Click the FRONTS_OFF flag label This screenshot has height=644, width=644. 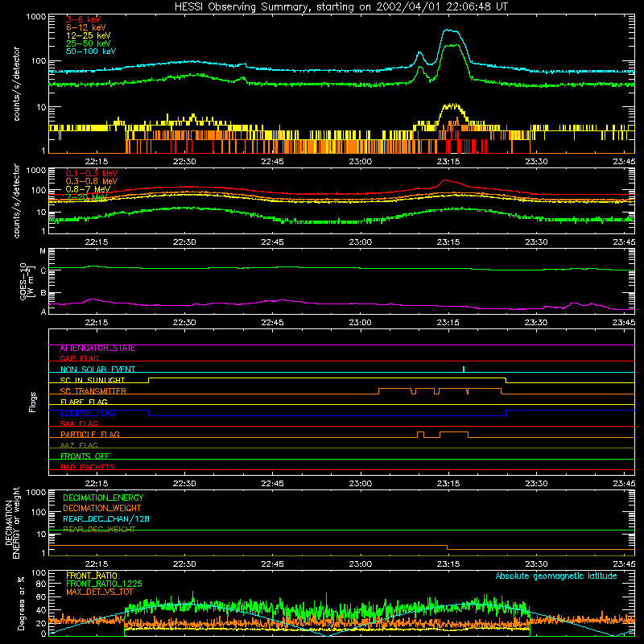pos(85,456)
